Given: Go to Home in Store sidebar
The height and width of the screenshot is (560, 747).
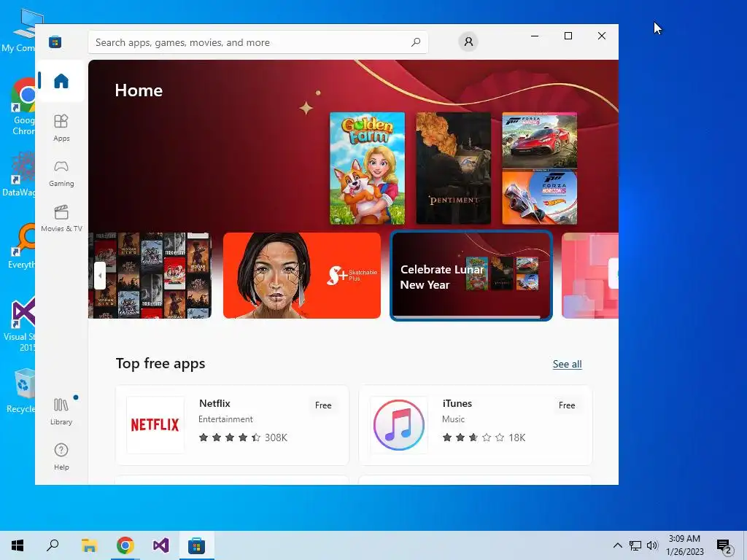Looking at the screenshot, I should pyautogui.click(x=61, y=81).
